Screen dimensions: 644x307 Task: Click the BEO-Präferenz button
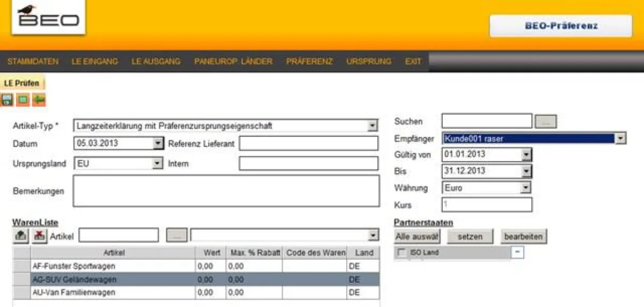coord(561,26)
